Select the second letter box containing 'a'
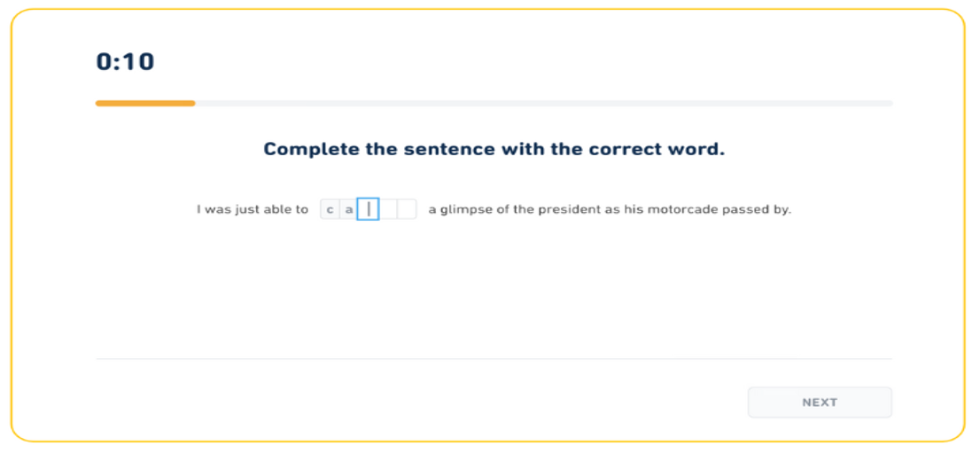The height and width of the screenshot is (461, 980). pos(348,210)
